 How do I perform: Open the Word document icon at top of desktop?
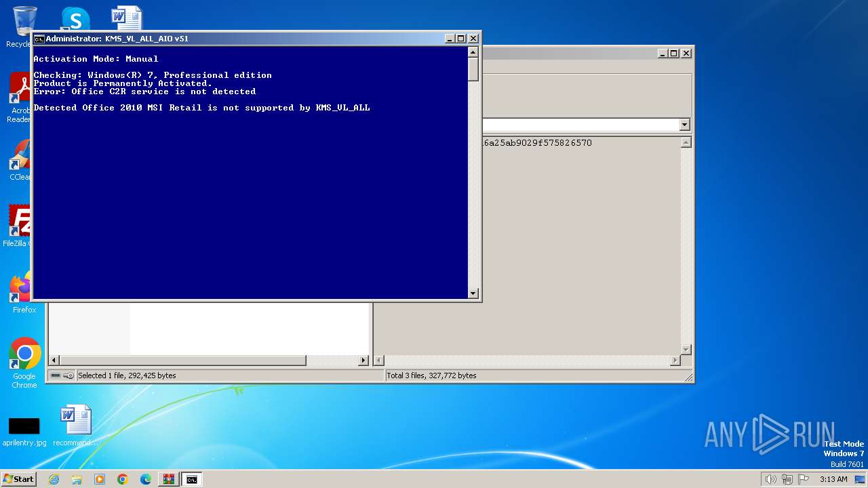(127, 18)
